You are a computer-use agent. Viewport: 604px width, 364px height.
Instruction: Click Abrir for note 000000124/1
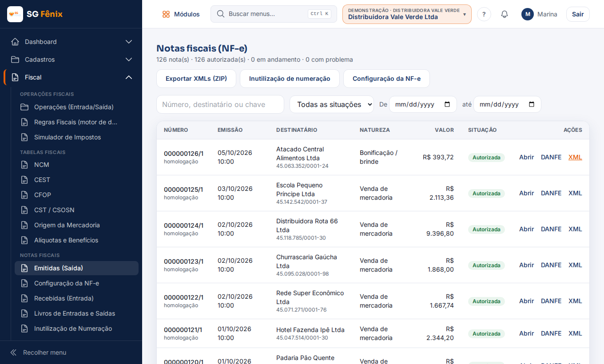[x=526, y=229]
